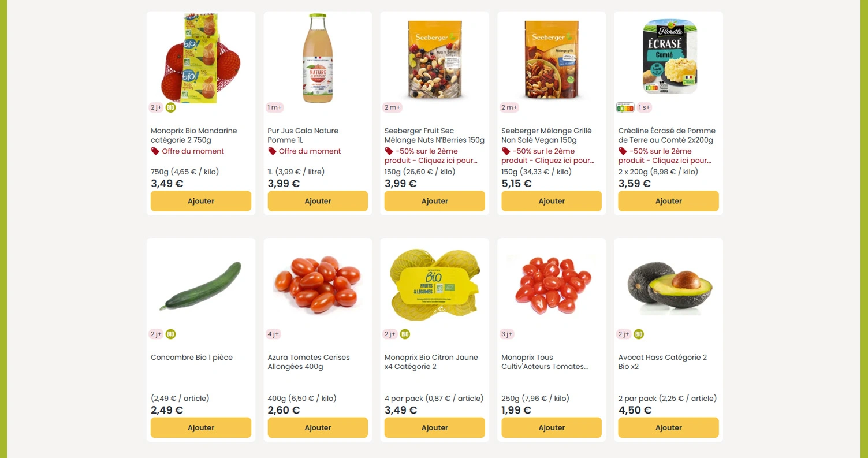The image size is (868, 458).
Task: Click the 1 m+ badge on Pur Jus Gala
Action: (x=274, y=107)
